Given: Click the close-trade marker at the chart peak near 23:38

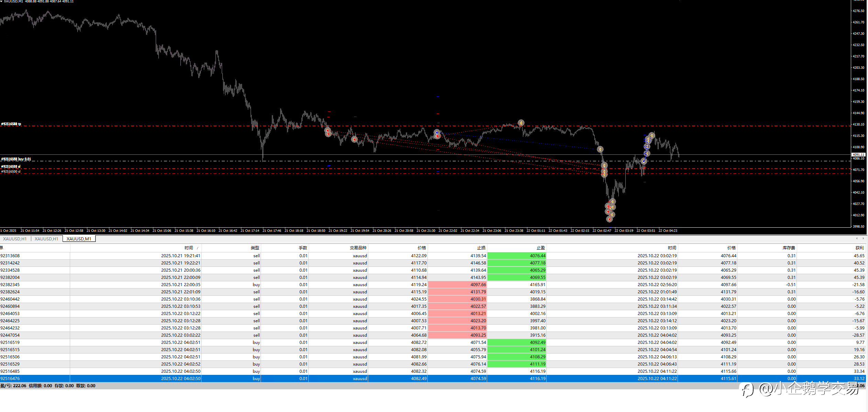Looking at the screenshot, I should tap(521, 123).
